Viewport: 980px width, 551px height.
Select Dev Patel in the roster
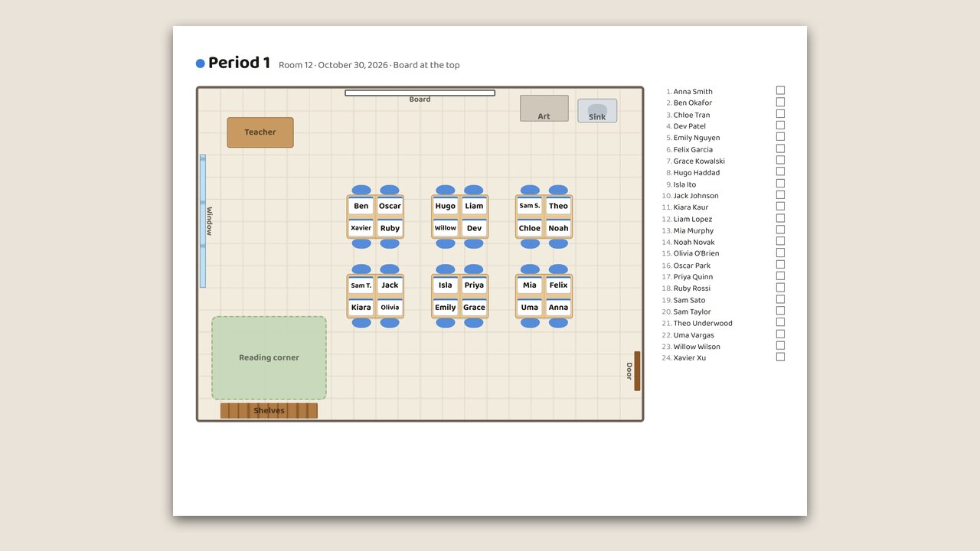point(690,126)
